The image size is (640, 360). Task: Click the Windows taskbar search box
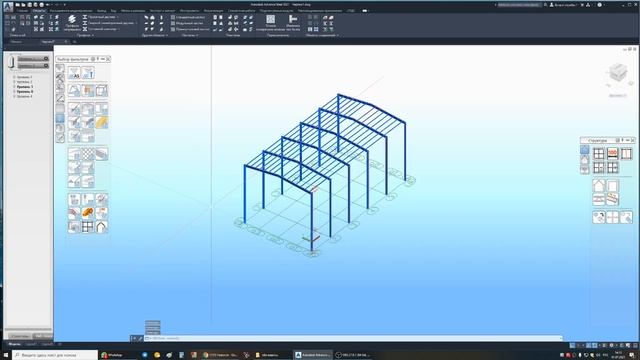[x=55, y=355]
